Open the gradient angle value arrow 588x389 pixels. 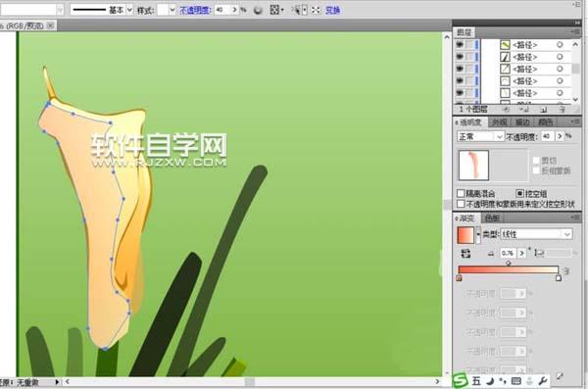(521, 254)
